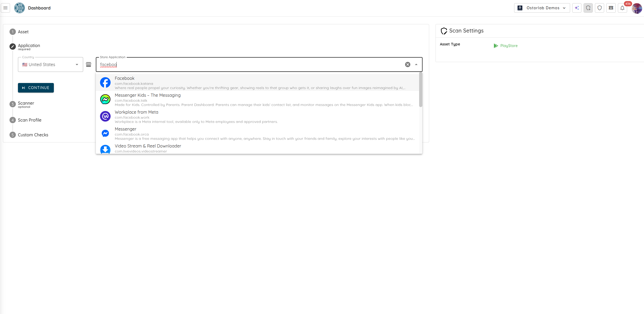Viewport: 644px width, 314px height.
Task: Clear the Store Application search field
Action: [407, 64]
